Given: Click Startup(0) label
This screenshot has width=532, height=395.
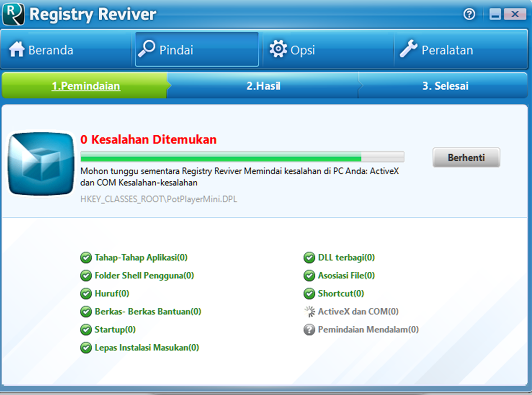Looking at the screenshot, I should [115, 329].
